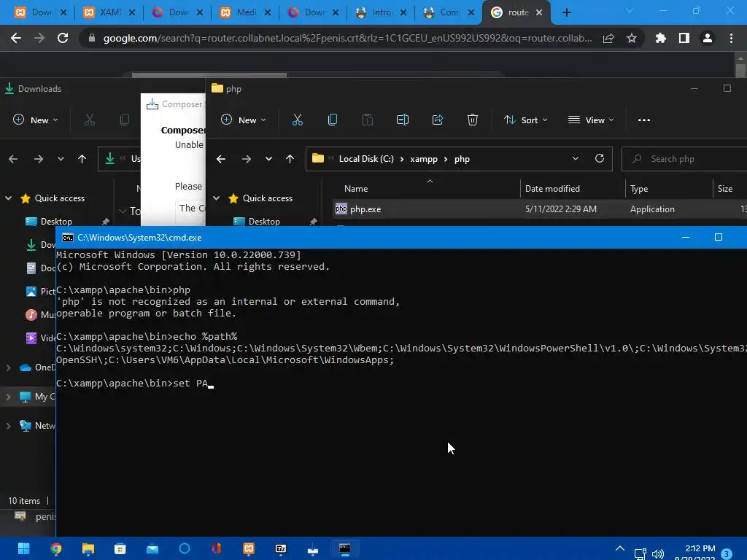
Task: Open Windows Start menu
Action: tap(24, 548)
